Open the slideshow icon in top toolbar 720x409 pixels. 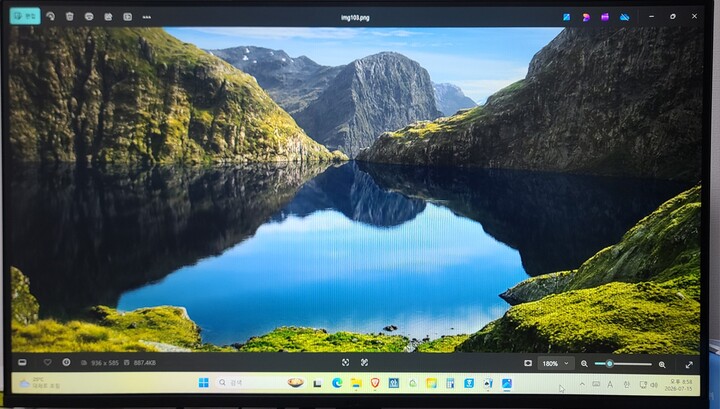[x=128, y=17]
